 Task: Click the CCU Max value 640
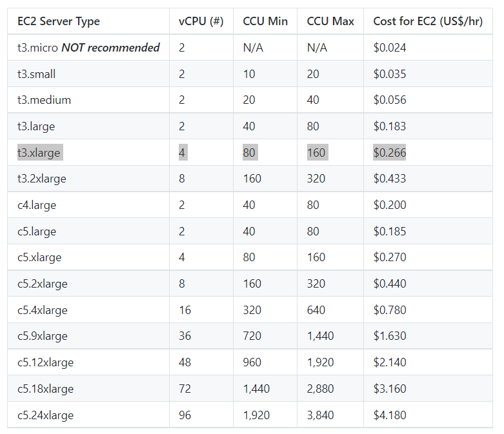316,310
